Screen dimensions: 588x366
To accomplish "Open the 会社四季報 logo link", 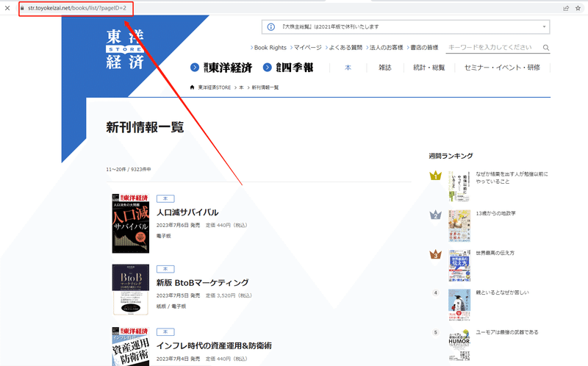I will (x=295, y=68).
